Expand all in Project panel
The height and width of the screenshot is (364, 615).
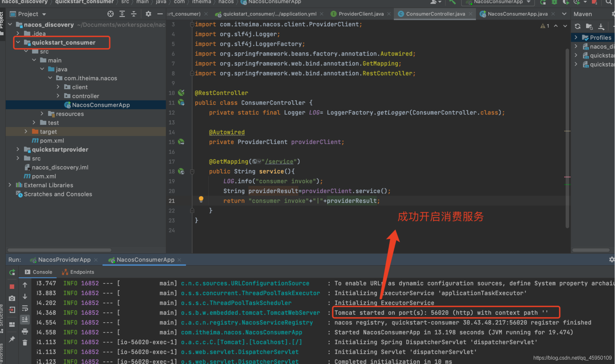point(122,14)
